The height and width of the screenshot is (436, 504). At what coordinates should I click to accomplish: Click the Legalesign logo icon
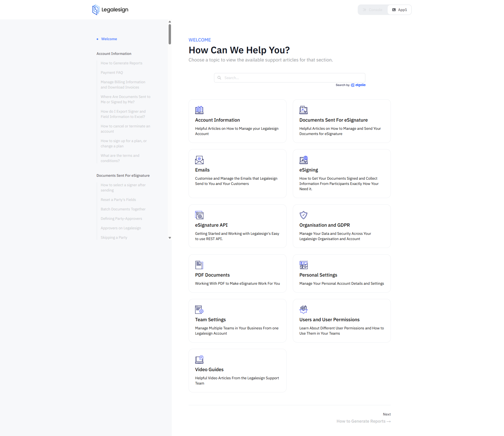tap(96, 10)
